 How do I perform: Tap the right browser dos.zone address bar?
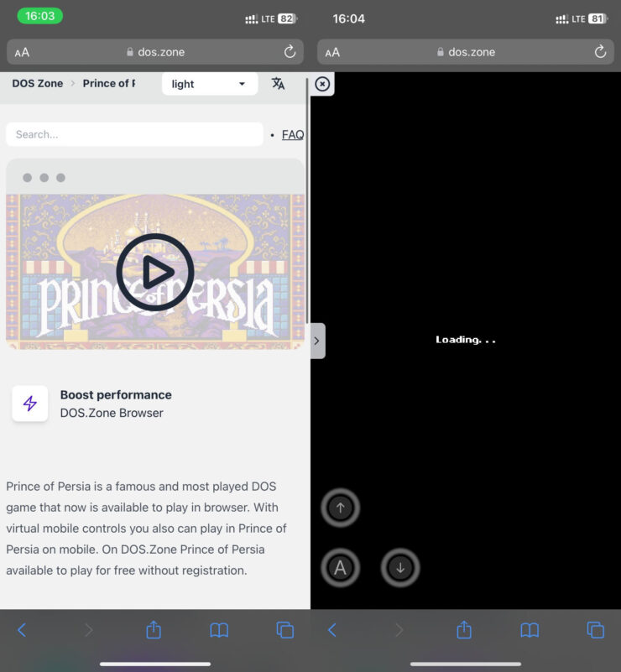[x=466, y=52]
